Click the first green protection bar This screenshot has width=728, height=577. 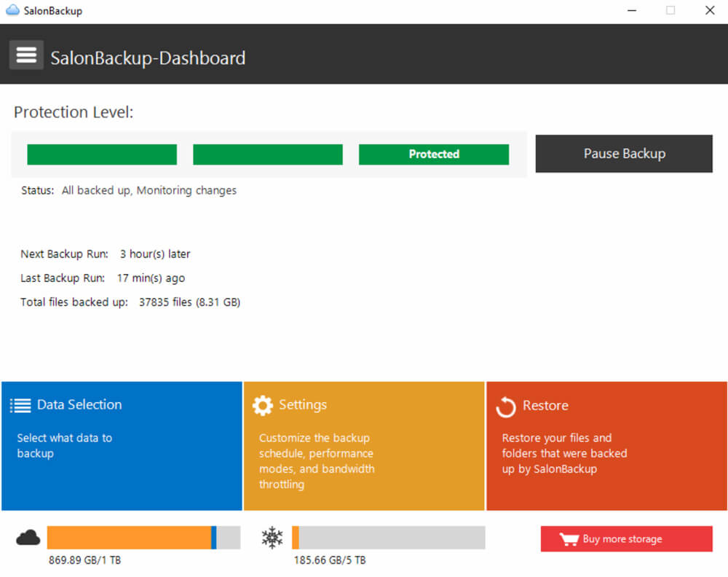102,154
